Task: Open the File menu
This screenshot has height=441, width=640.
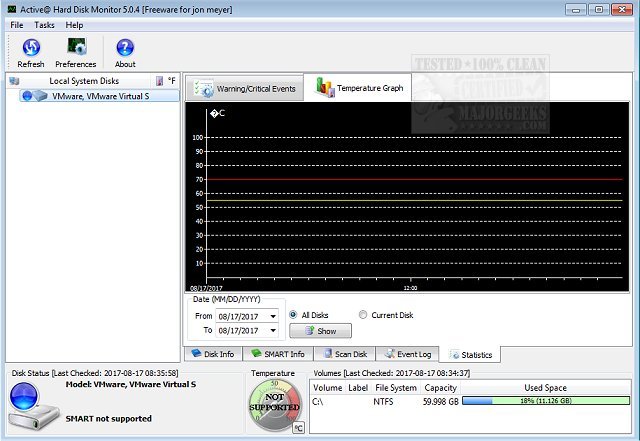Action: click(17, 25)
